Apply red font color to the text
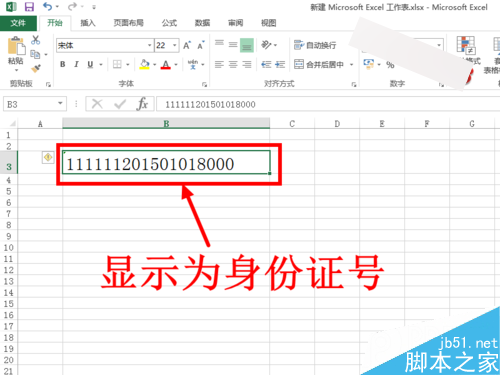The width and height of the screenshot is (500, 375). [166, 64]
